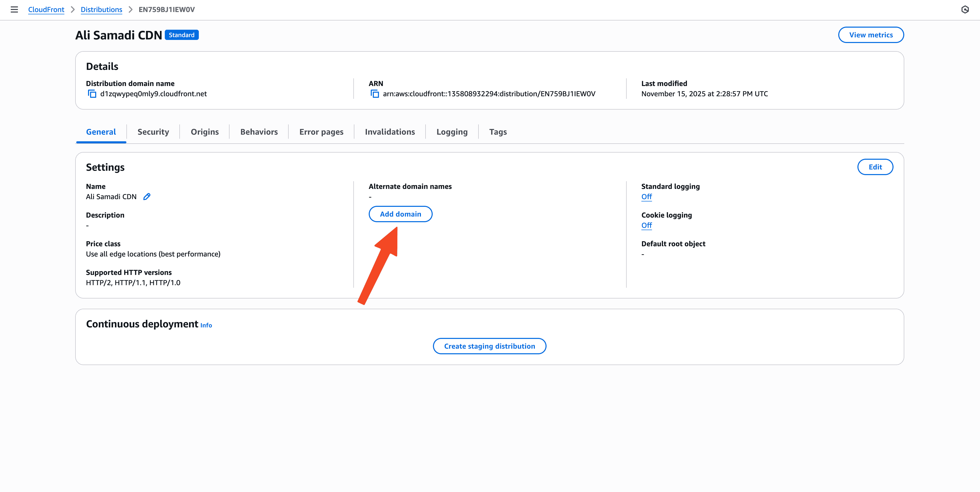Open Continuous deployment Info link
980x492 pixels.
pyautogui.click(x=206, y=325)
